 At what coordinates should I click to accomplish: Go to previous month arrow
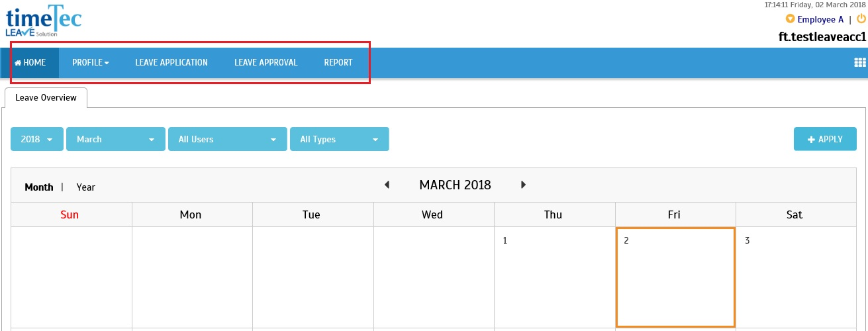tap(387, 185)
